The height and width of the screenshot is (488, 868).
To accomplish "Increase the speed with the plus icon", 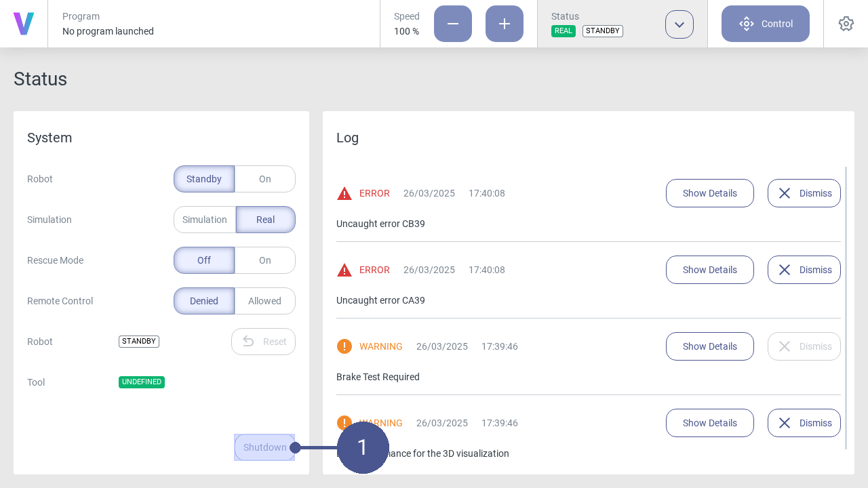I will point(504,23).
